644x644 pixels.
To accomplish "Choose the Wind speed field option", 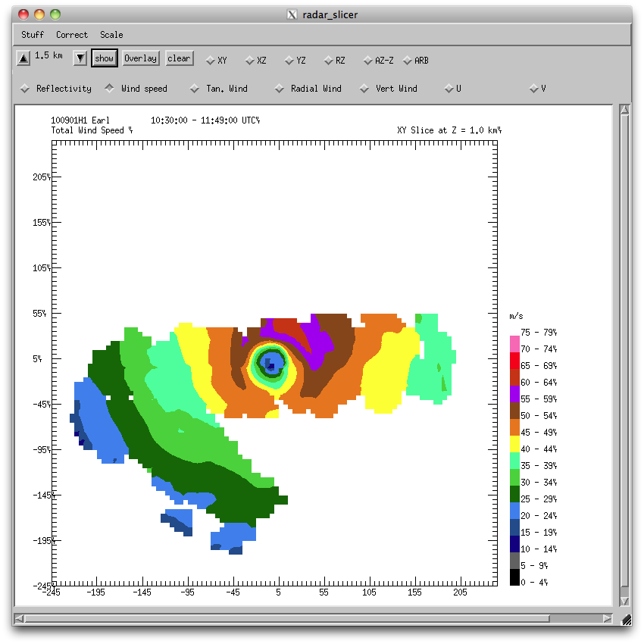I will coord(136,89).
